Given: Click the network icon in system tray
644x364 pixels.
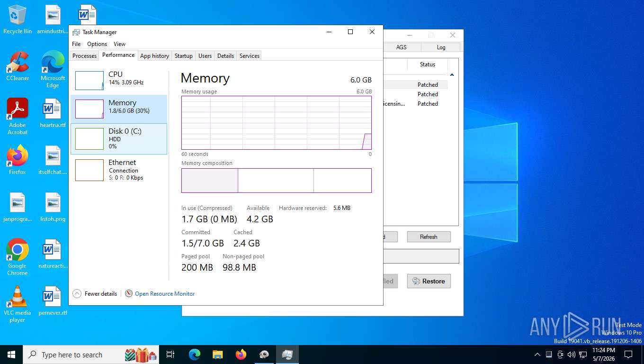Looking at the screenshot, I should point(582,355).
